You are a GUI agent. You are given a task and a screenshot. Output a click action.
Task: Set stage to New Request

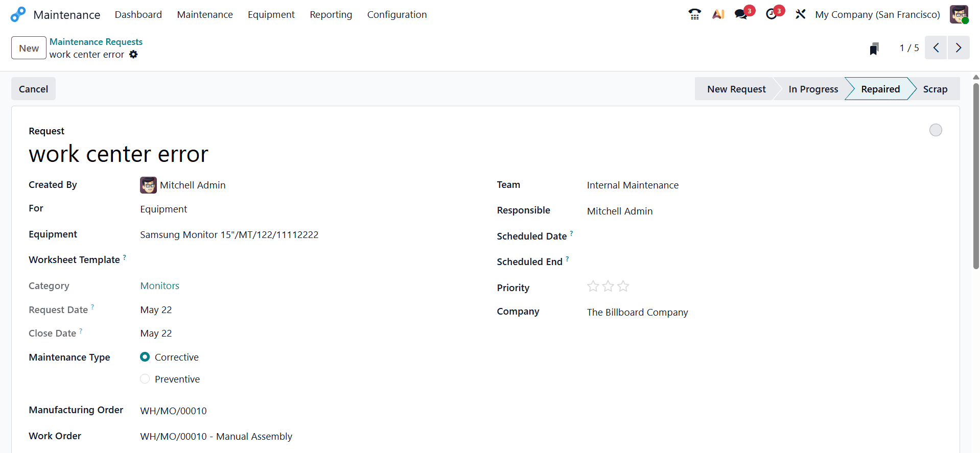click(736, 89)
